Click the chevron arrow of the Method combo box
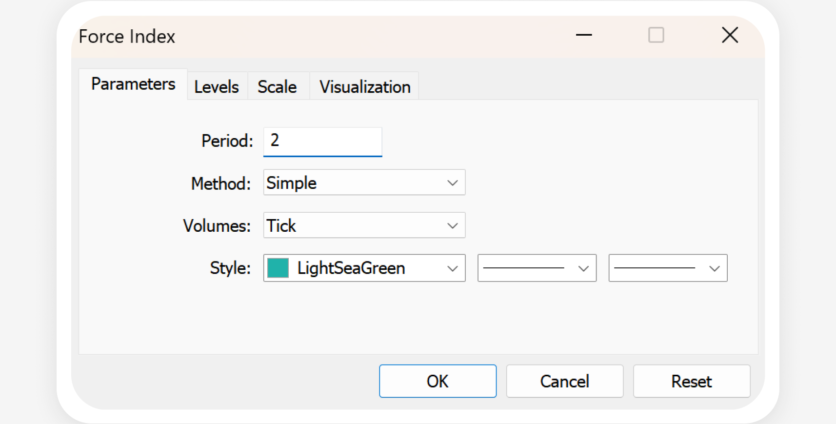 (x=453, y=183)
